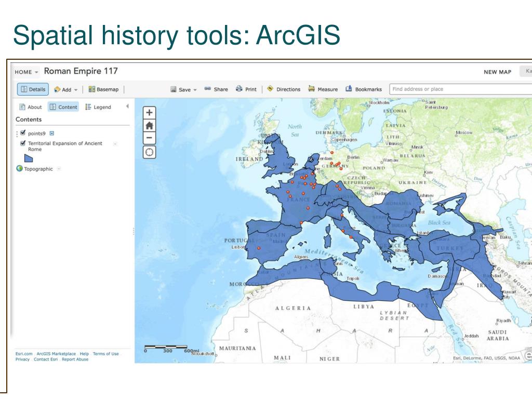
Task: Expand the Save dropdown arrow
Action: tap(195, 90)
